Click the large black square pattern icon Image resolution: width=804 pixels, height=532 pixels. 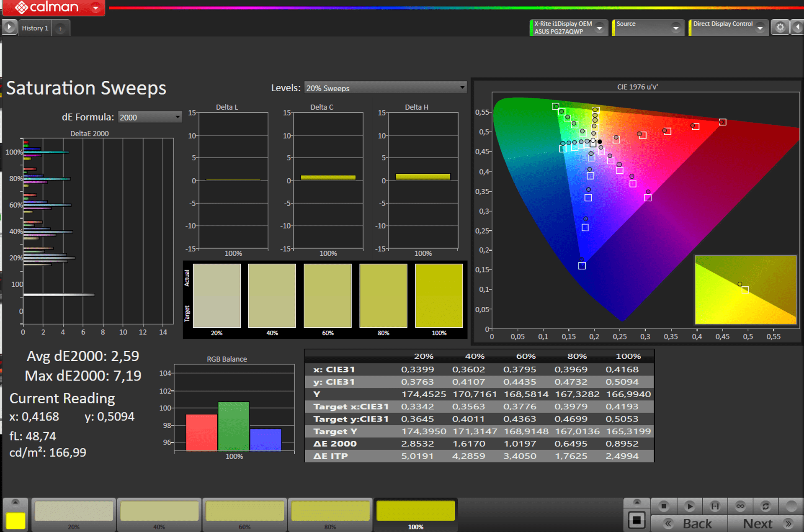(x=636, y=520)
